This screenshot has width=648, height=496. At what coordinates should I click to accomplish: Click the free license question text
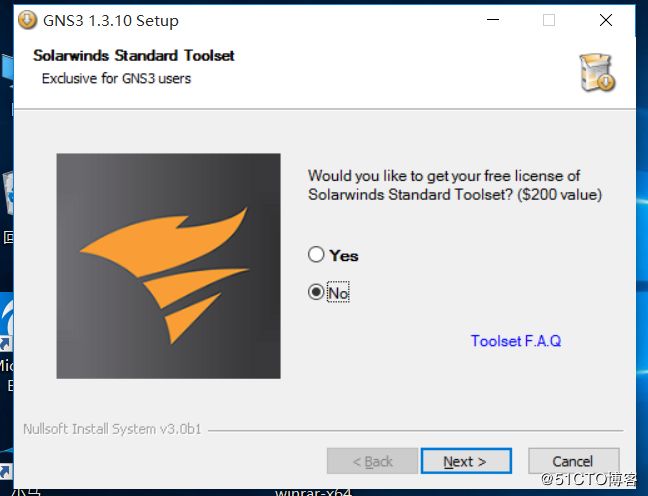click(x=455, y=185)
